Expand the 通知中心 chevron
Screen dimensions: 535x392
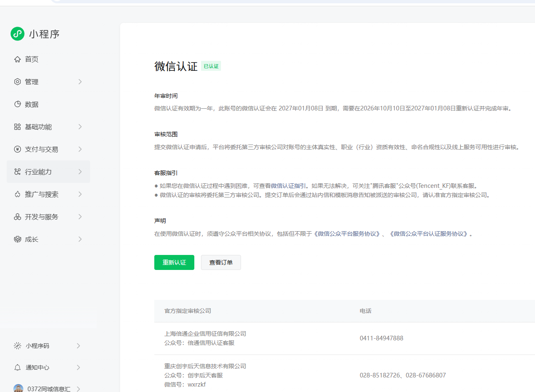point(78,367)
